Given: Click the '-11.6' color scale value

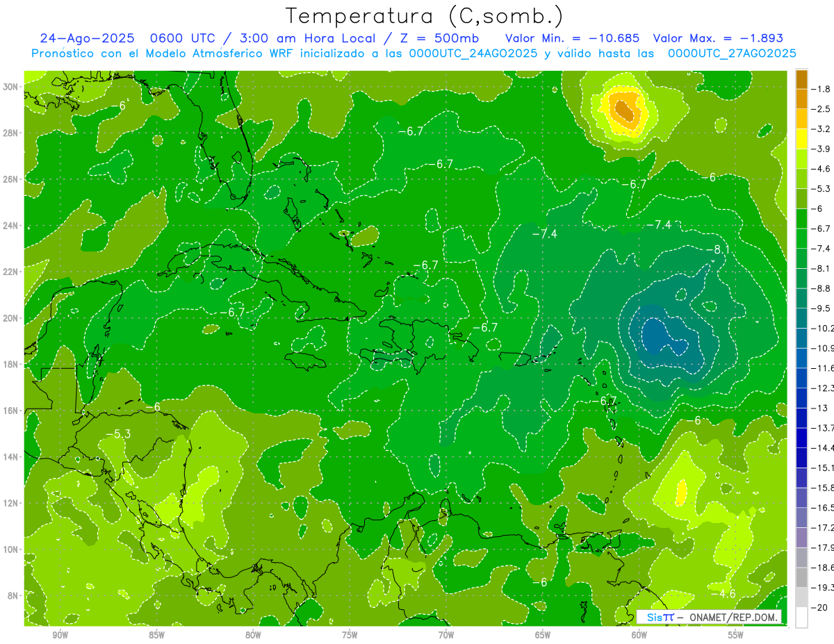Looking at the screenshot, I should [x=822, y=368].
